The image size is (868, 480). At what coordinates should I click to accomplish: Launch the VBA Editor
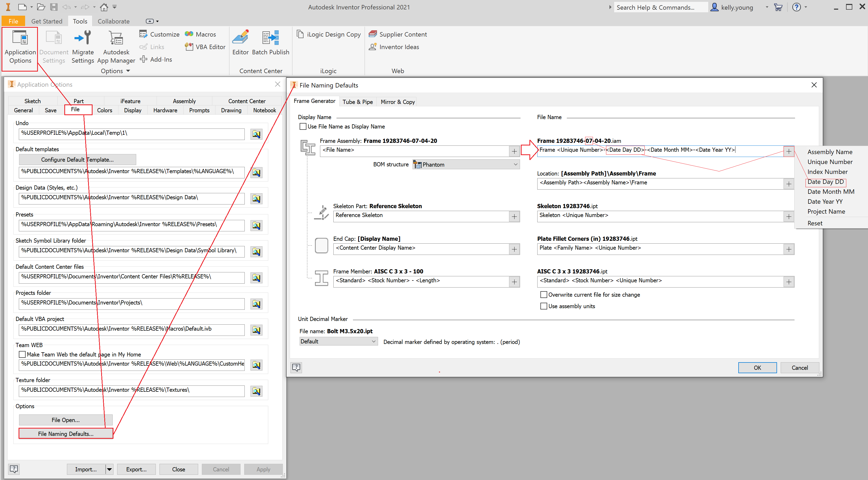click(205, 47)
